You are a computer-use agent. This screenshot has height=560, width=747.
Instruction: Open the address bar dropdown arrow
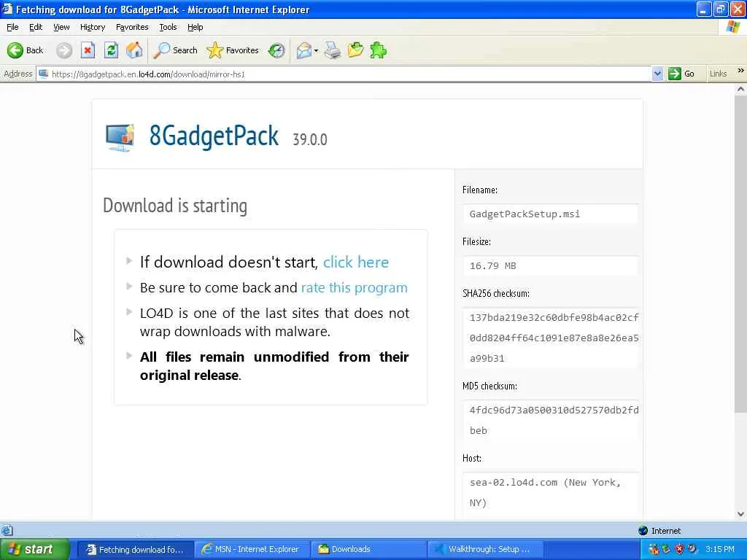pos(657,74)
